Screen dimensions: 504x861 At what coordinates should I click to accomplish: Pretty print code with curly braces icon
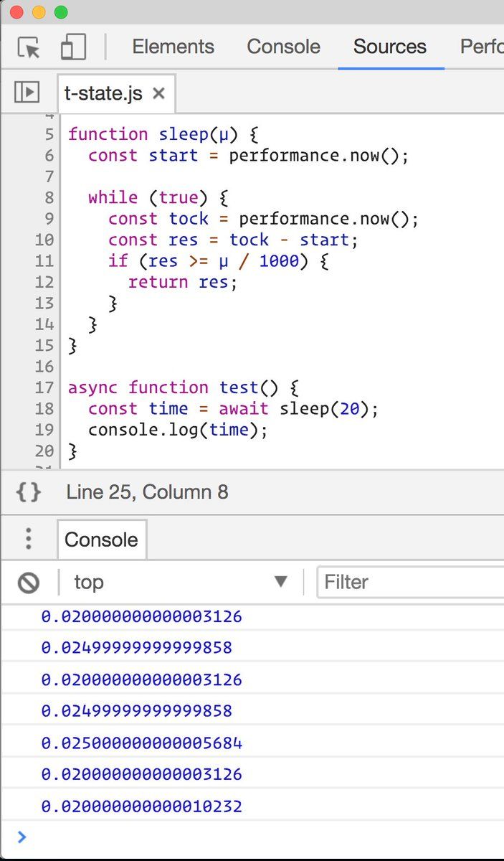[28, 492]
